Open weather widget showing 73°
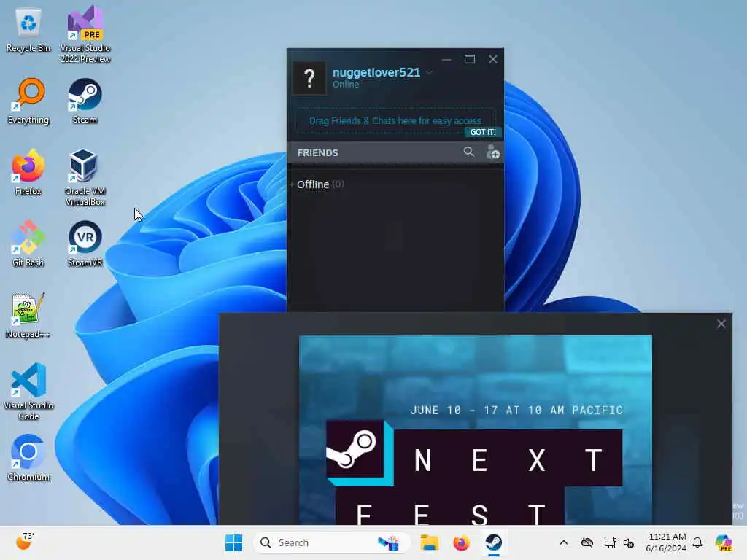Viewport: 747px width, 560px height. 26,542
